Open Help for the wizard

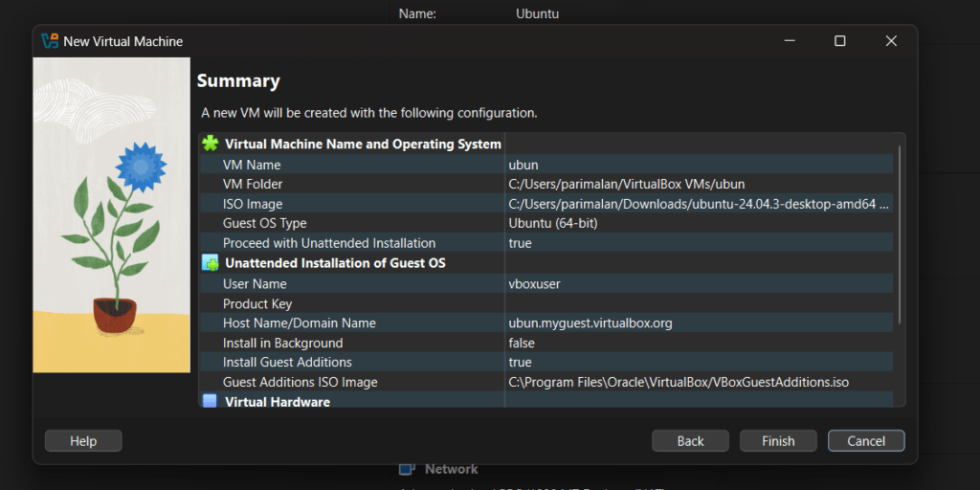(83, 441)
